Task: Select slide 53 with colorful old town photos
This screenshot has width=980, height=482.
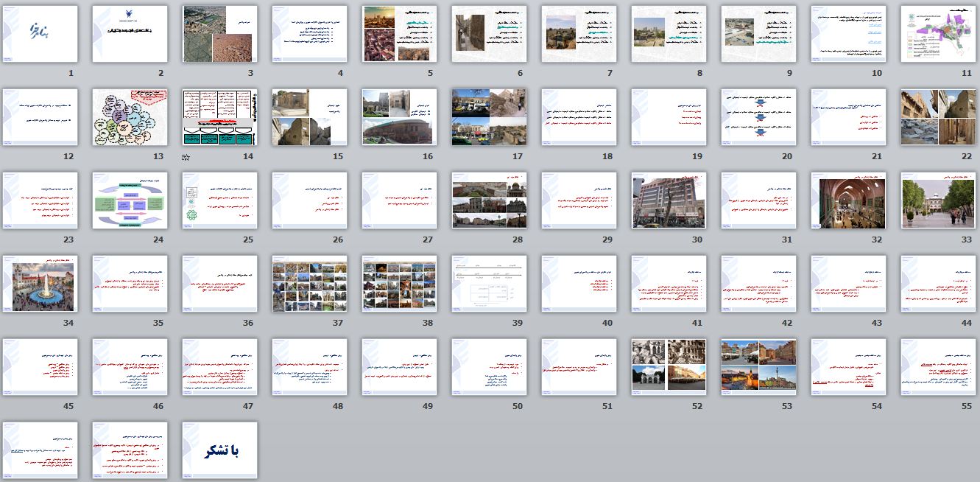Action: click(x=758, y=367)
